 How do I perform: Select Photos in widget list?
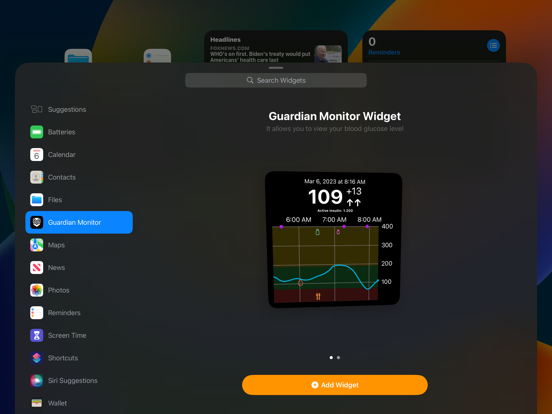pyautogui.click(x=79, y=290)
